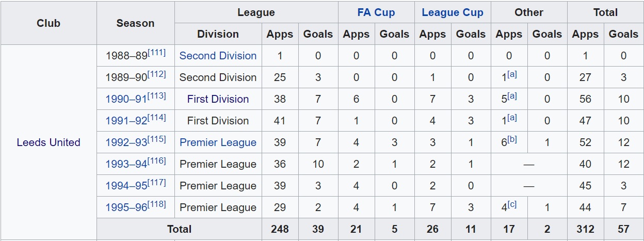Follow the blue First Division link
This screenshot has height=241, width=644.
tap(218, 99)
